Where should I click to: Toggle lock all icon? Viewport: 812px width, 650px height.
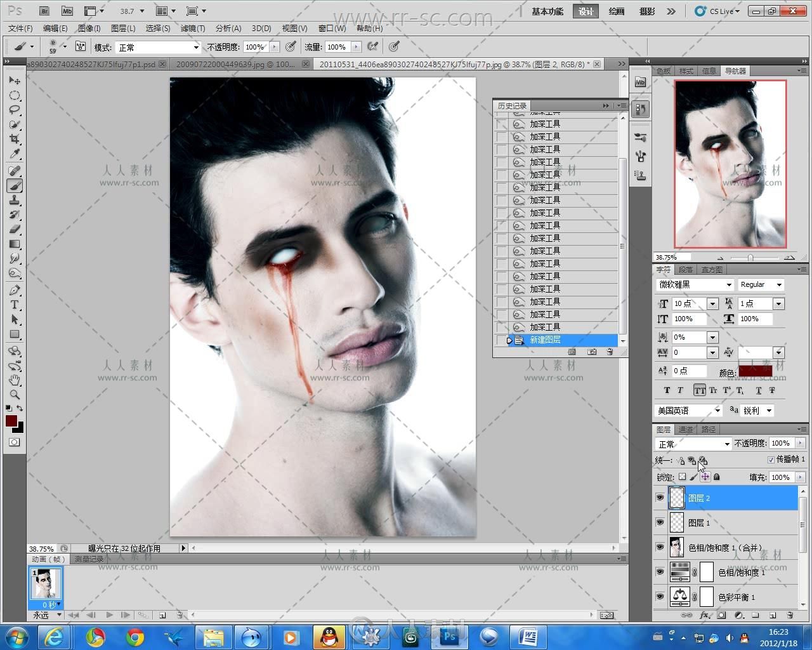coord(717,477)
